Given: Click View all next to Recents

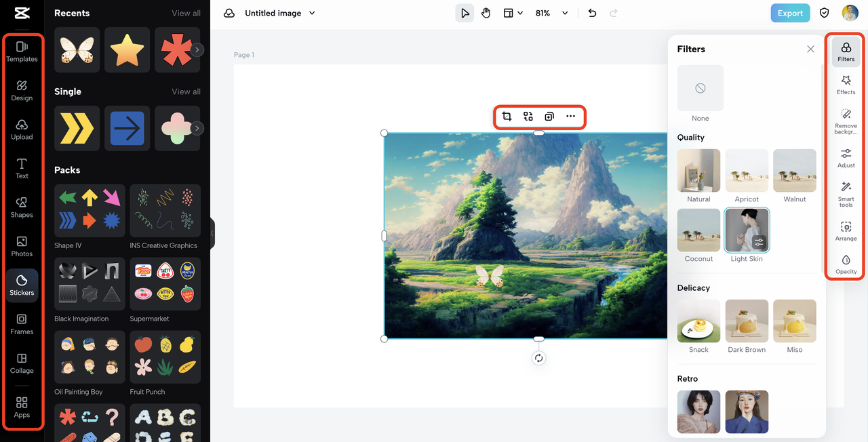Looking at the screenshot, I should [x=186, y=13].
